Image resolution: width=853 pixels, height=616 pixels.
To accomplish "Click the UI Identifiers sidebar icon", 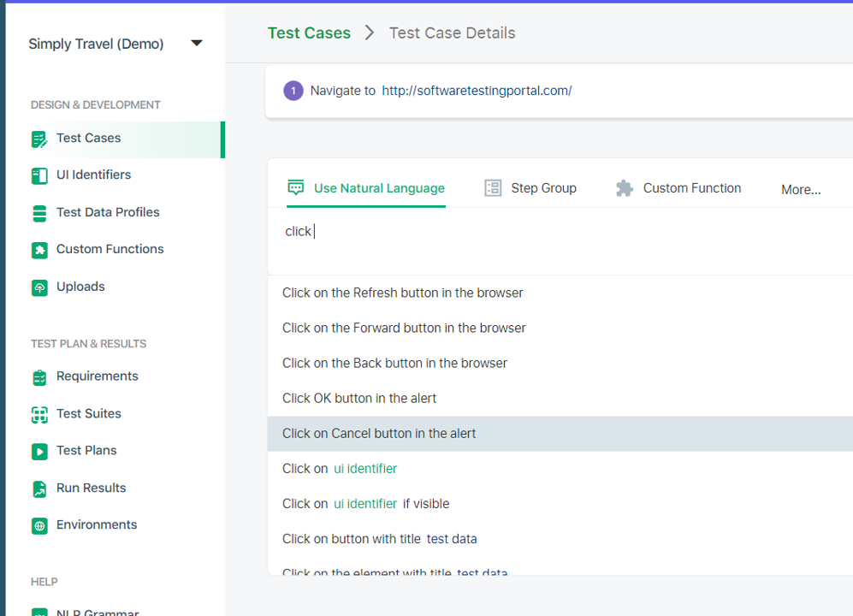I will [39, 175].
